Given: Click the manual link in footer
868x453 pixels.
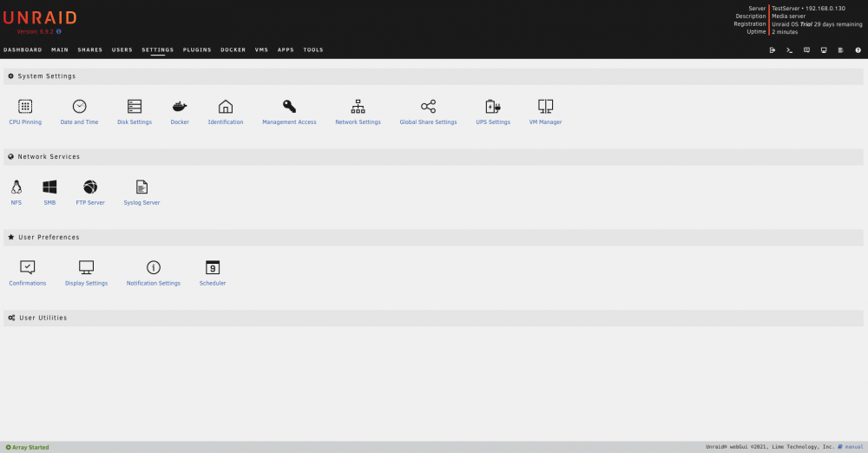Looking at the screenshot, I should [x=853, y=447].
